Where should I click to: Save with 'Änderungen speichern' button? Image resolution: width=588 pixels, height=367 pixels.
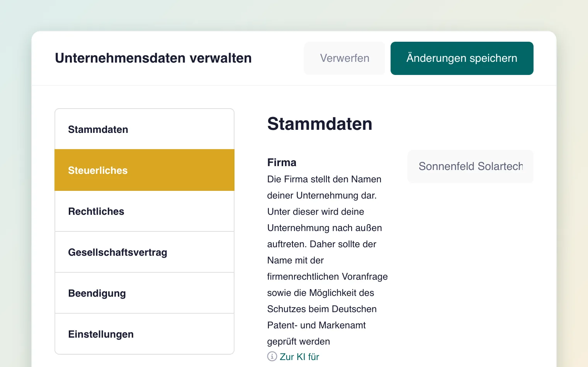click(462, 58)
